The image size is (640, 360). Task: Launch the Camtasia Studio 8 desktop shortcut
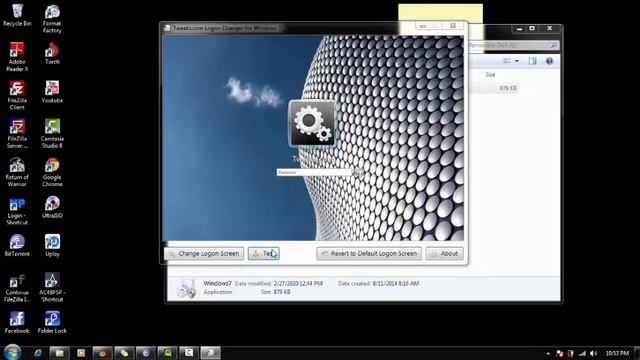tap(52, 133)
